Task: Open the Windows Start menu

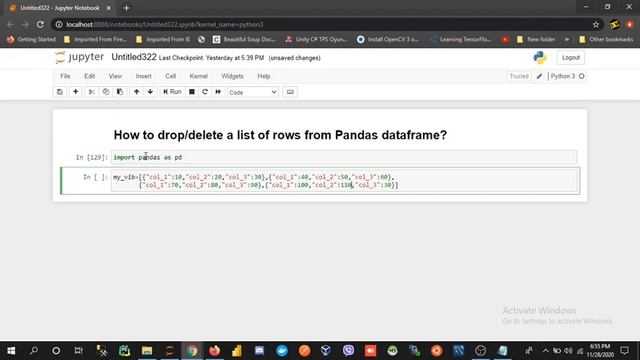Action: pos(11,351)
